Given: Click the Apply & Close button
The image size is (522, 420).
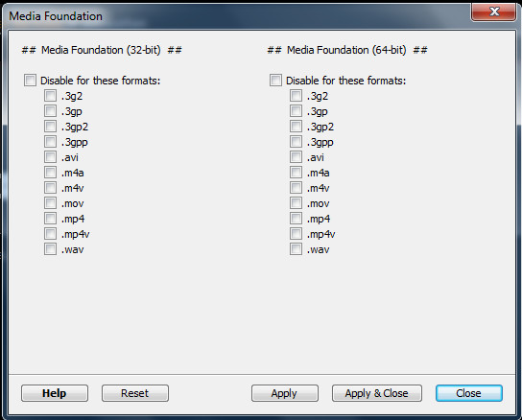Looking at the screenshot, I should pyautogui.click(x=377, y=393).
